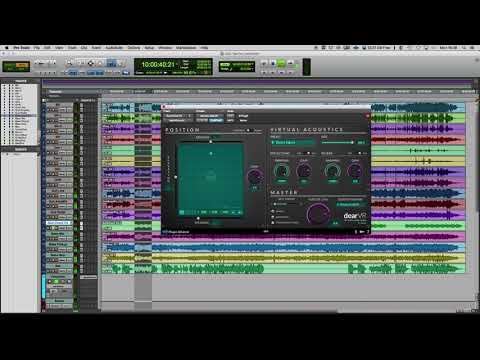The image size is (480, 360).
Task: Click the main counter showing 10:00:40:21
Action: pyautogui.click(x=158, y=64)
